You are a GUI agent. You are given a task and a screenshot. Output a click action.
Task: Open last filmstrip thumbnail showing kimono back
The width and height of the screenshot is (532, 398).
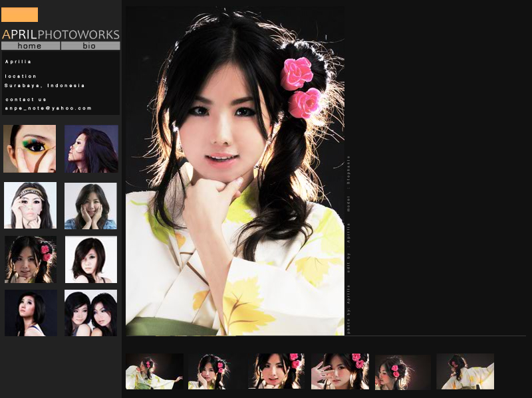(x=465, y=371)
